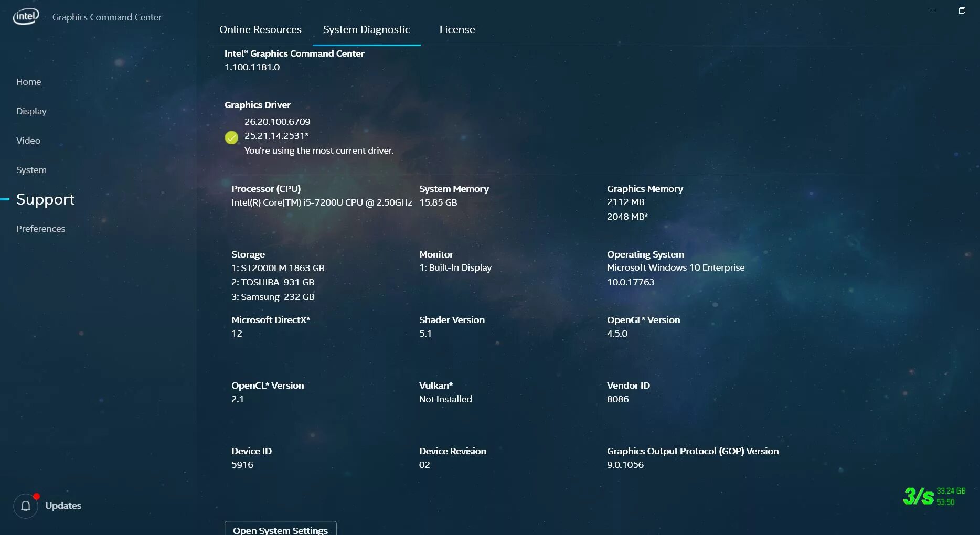Select version number 1.100.1181.0
Screen dimensions: 980x535
pyautogui.click(x=252, y=67)
